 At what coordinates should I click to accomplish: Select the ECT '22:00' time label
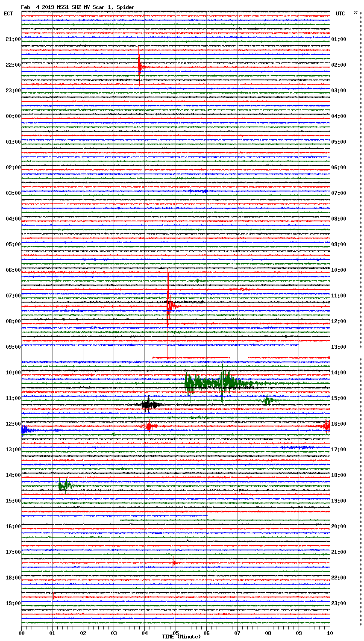point(13,65)
